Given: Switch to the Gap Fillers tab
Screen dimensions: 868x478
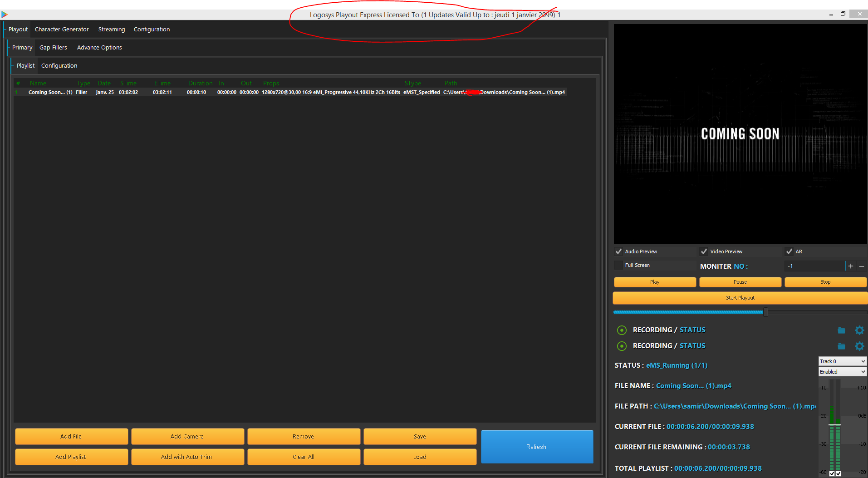Looking at the screenshot, I should [x=53, y=48].
